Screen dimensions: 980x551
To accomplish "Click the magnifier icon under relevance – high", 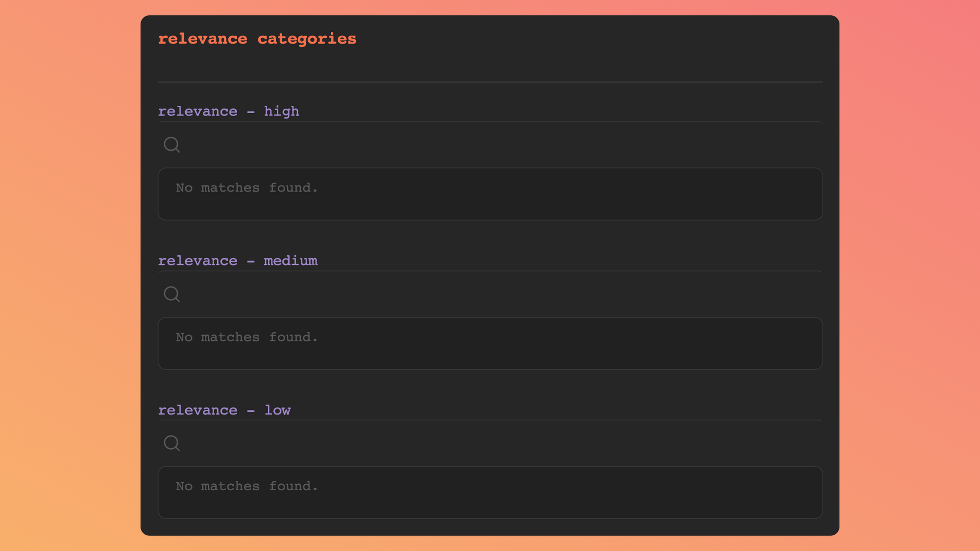I will click(x=171, y=145).
